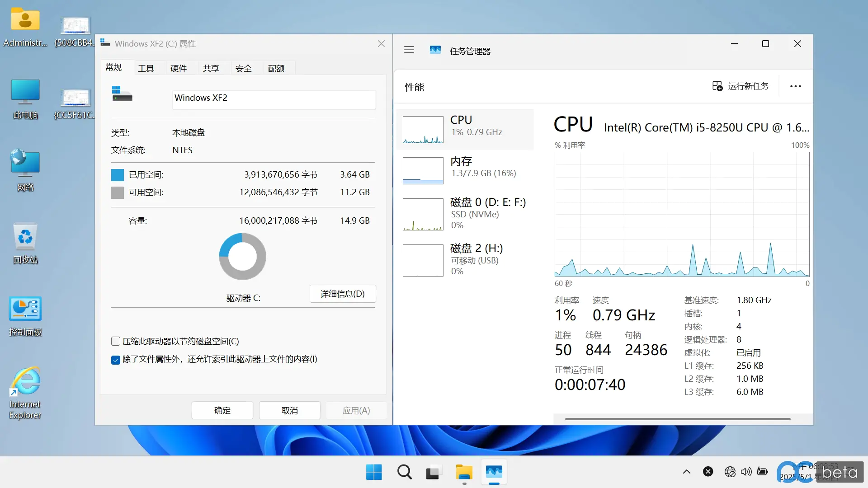Open the three-dot more options menu
The image size is (868, 488).
tap(795, 86)
